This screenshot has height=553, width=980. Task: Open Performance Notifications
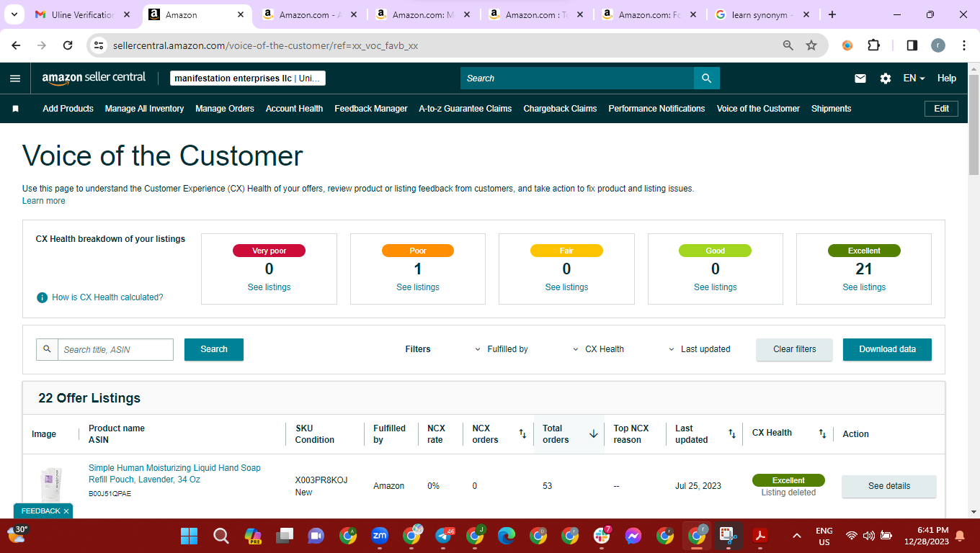(656, 109)
